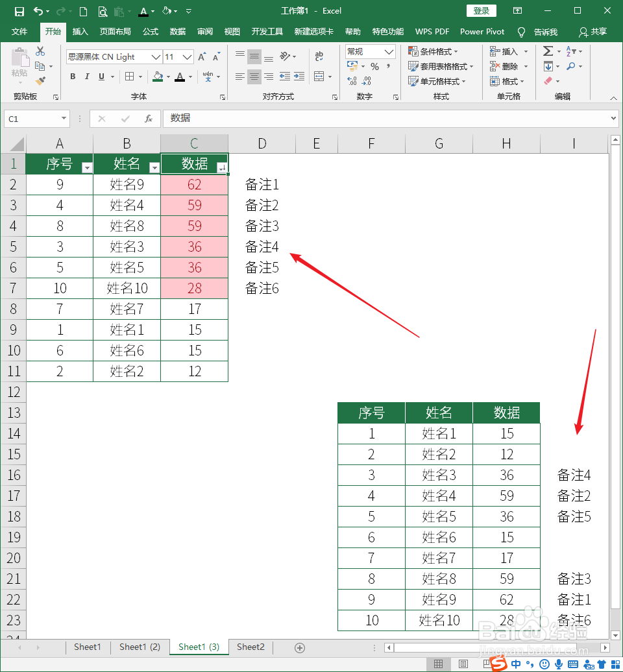Click the Paste clipboard icon

[19, 58]
